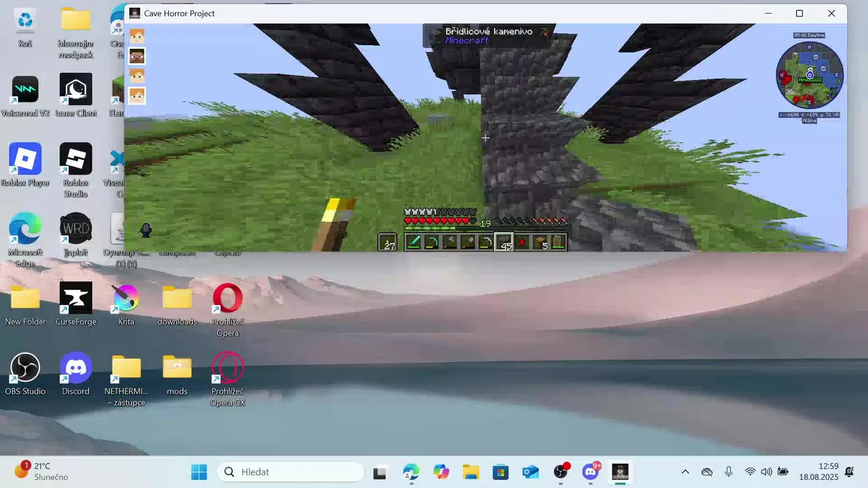
Task: Open the Roblox Studio shortcut
Action: click(76, 171)
